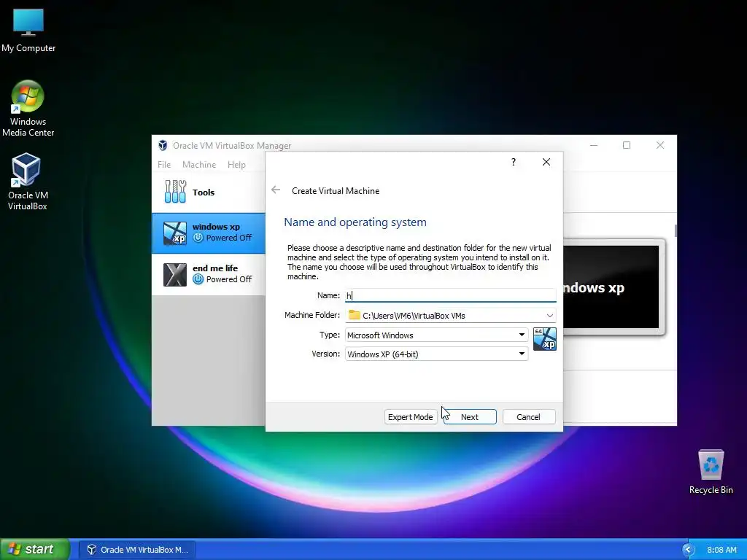Select the Tools icon in VirtualBox sidebar
Viewport: 747px width, 560px height.
(x=175, y=192)
